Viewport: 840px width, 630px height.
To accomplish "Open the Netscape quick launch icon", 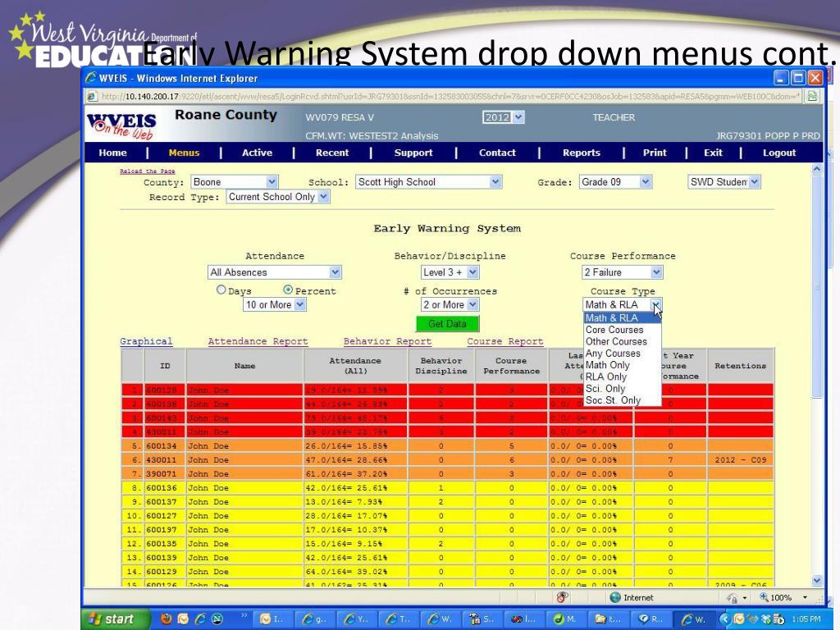I will click(217, 619).
